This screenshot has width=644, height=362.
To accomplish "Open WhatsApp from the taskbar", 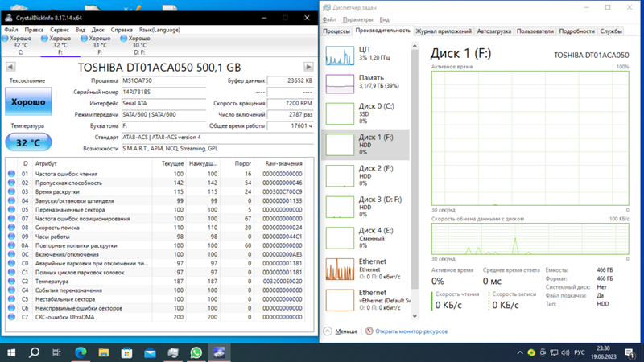I will pos(196,352).
